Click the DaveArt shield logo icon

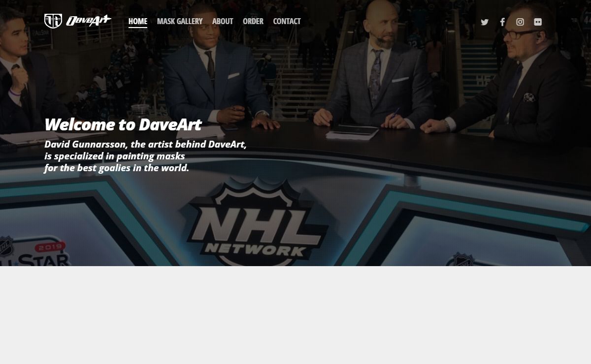(53, 21)
